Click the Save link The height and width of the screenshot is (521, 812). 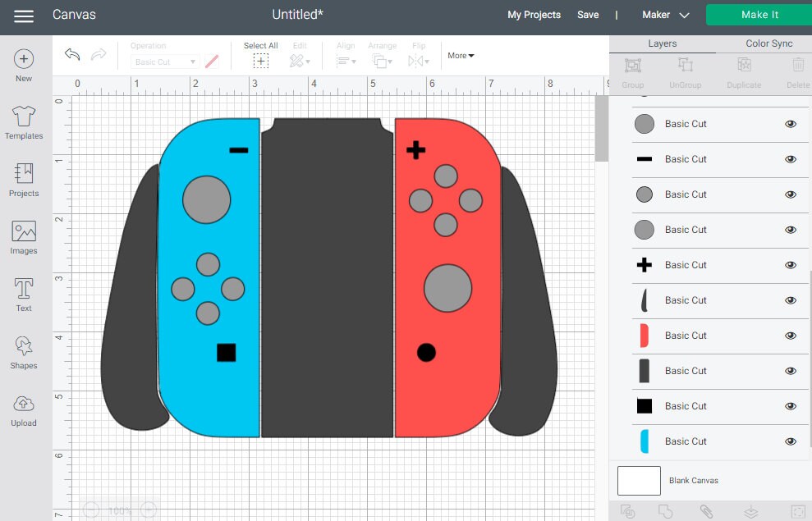coord(588,15)
